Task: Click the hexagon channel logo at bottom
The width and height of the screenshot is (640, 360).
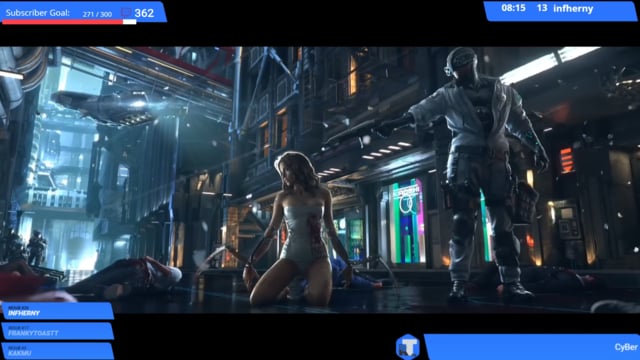Action: [407, 346]
